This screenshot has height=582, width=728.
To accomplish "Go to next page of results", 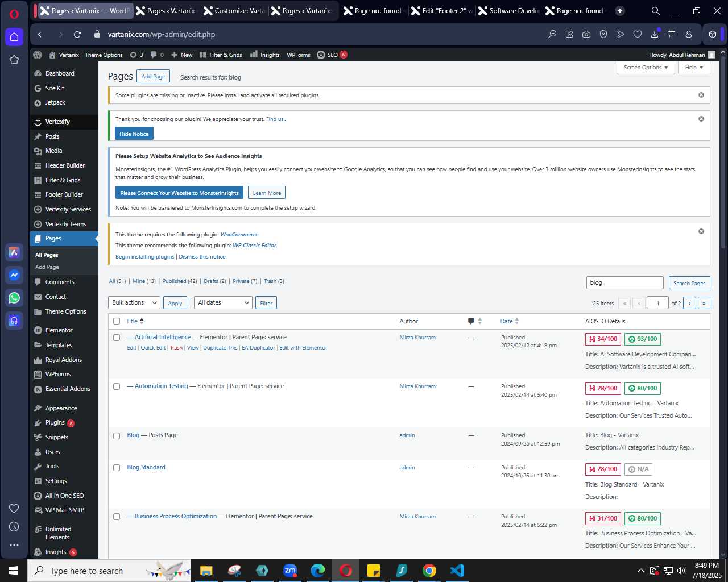I will click(689, 303).
